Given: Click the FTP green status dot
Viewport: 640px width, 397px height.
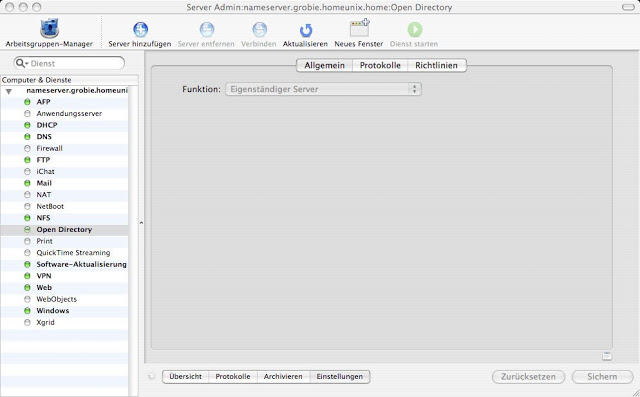Looking at the screenshot, I should [x=27, y=160].
